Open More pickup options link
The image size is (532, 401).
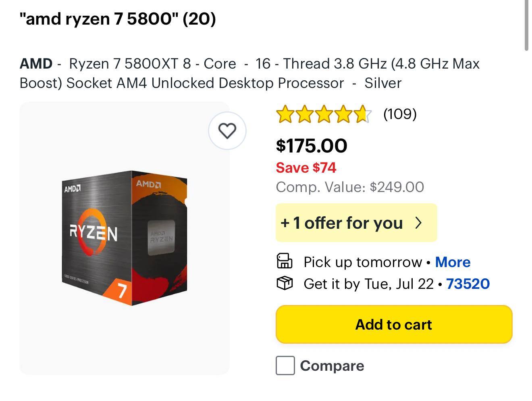[453, 262]
